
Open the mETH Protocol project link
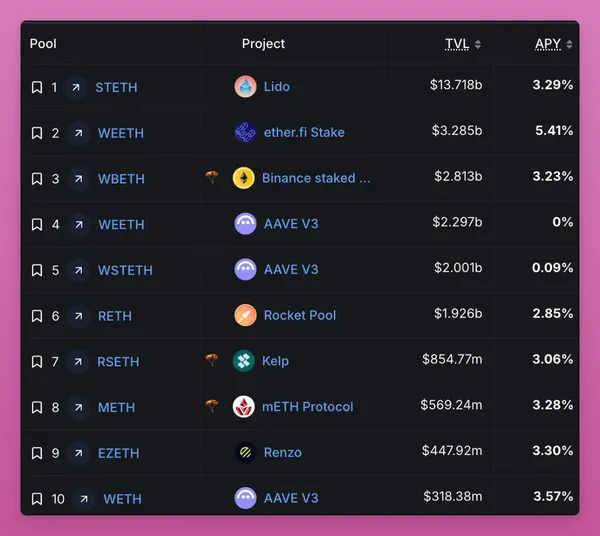point(308,407)
